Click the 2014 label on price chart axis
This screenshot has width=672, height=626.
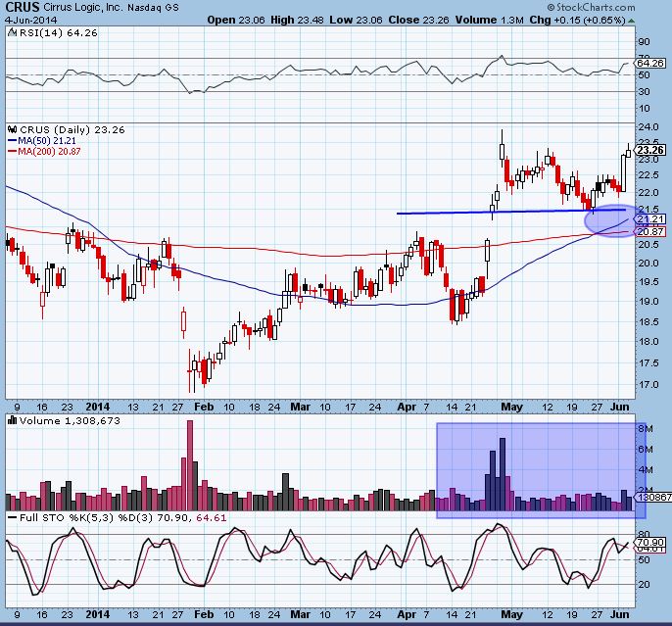click(x=98, y=407)
